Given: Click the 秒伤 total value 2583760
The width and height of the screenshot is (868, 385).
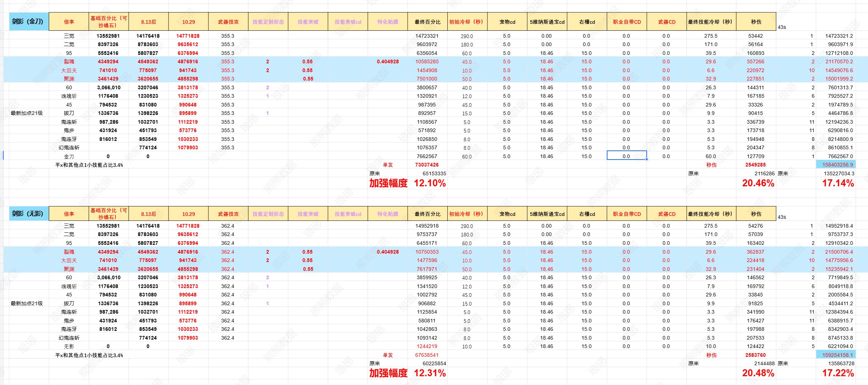Looking at the screenshot, I should (755, 355).
